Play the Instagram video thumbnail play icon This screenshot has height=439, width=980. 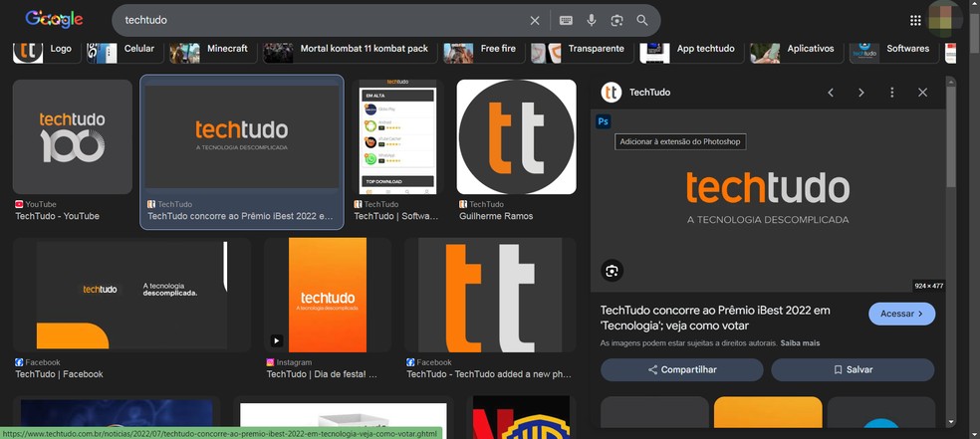[276, 341]
